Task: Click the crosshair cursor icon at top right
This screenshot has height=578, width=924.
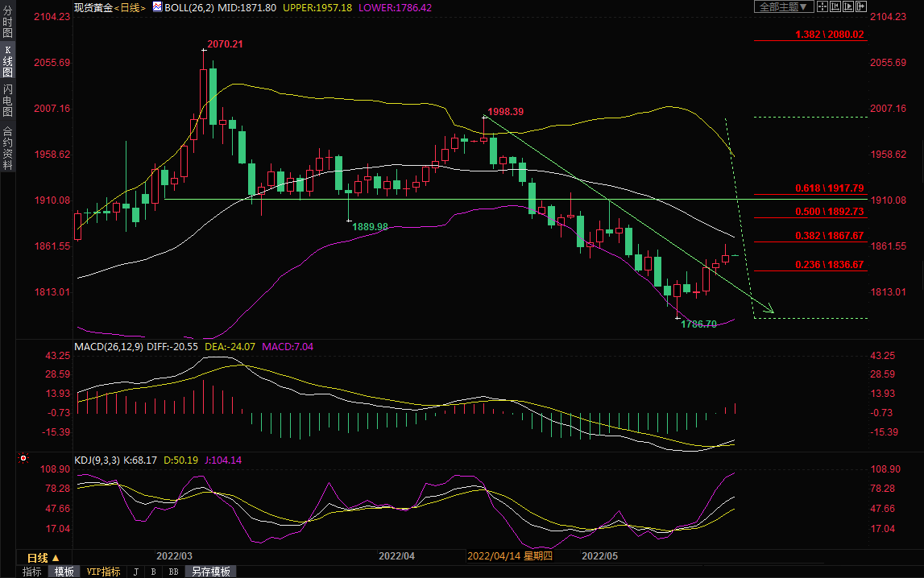Action: (x=822, y=6)
